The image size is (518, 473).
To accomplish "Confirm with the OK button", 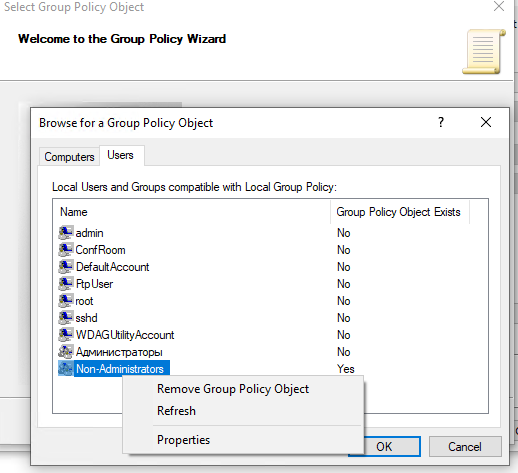I will [x=384, y=447].
